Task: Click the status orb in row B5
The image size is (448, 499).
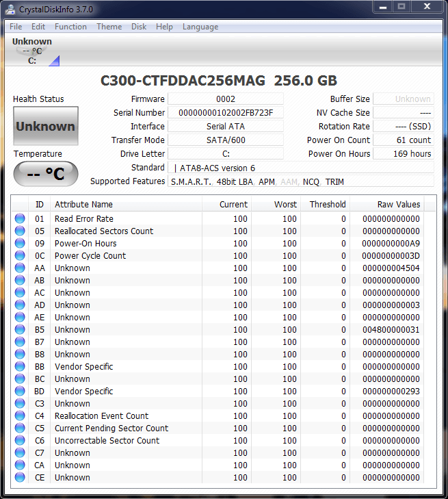Action: pos(20,329)
